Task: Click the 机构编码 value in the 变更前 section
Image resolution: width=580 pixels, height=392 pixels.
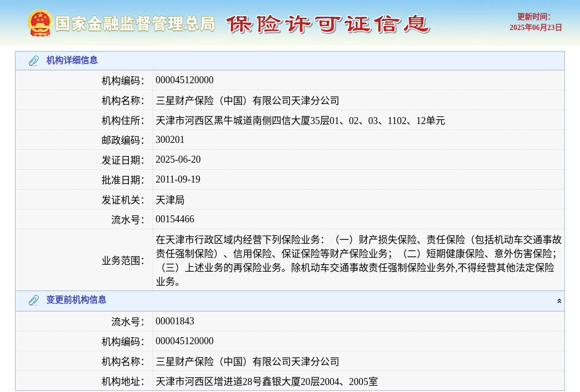Action: click(185, 342)
